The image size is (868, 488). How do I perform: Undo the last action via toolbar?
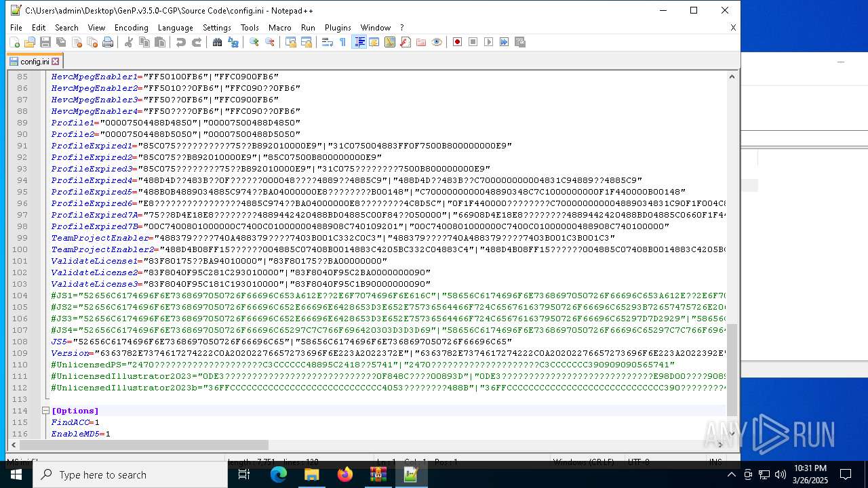point(181,42)
